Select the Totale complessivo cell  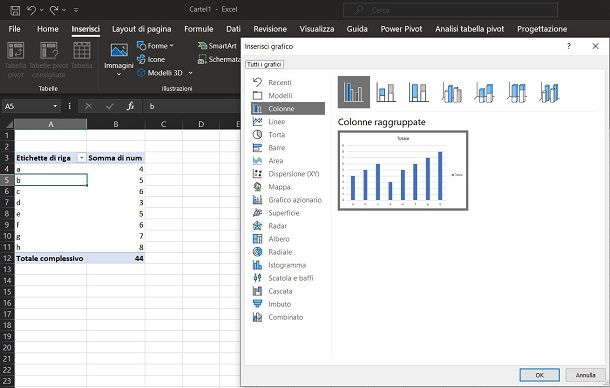[51, 258]
